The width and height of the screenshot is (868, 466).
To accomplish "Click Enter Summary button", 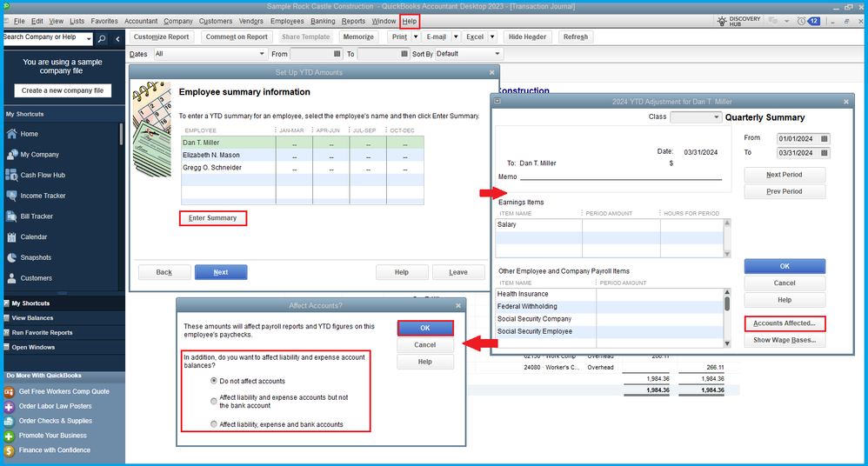I will [x=212, y=218].
